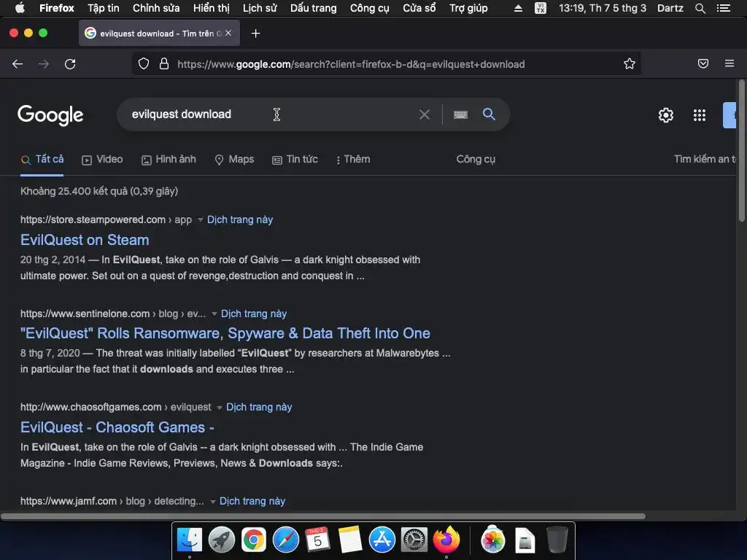Open the VI input source menu
747x560 pixels.
(541, 8)
